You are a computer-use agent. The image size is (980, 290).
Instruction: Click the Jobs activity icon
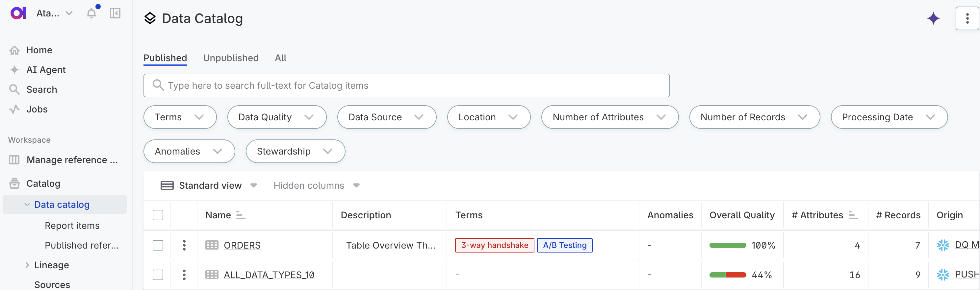coord(14,109)
